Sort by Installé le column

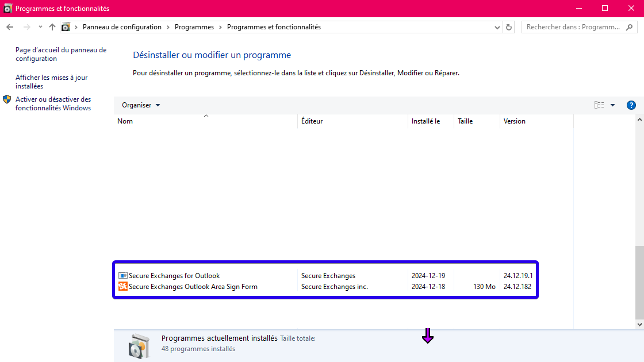[x=431, y=121]
